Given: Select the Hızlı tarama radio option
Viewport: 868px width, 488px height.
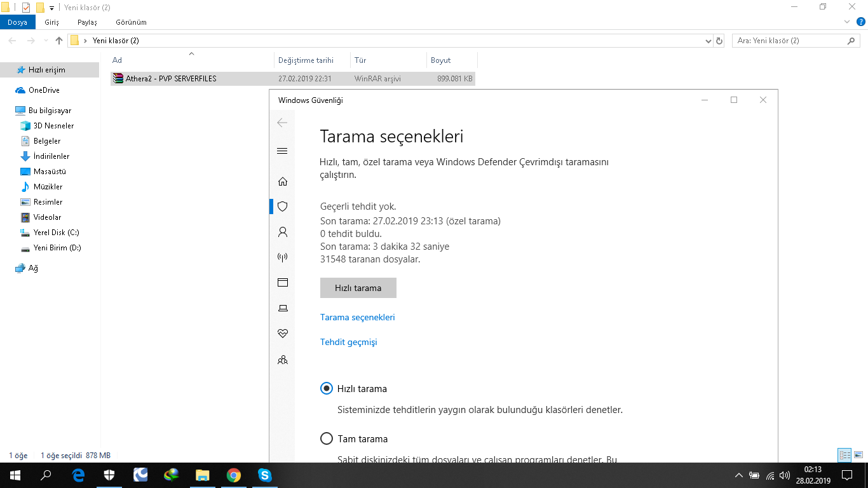Looking at the screenshot, I should click(327, 388).
